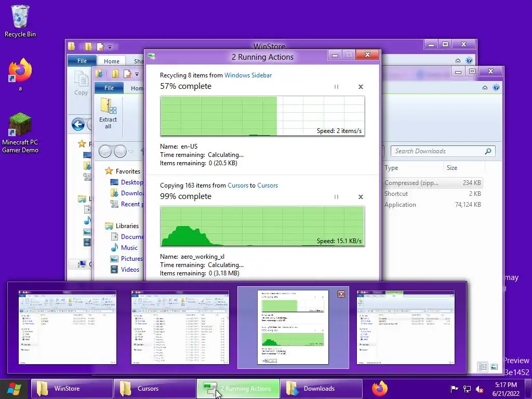Viewport: 532px width, 399px height.
Task: Select the Application 74,124 KB row
Action: [x=433, y=205]
